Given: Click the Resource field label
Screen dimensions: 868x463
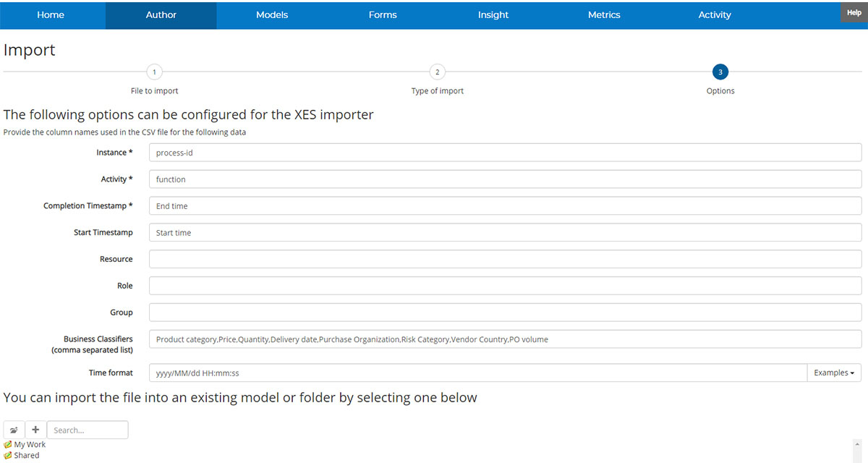Looking at the screenshot, I should 116,259.
